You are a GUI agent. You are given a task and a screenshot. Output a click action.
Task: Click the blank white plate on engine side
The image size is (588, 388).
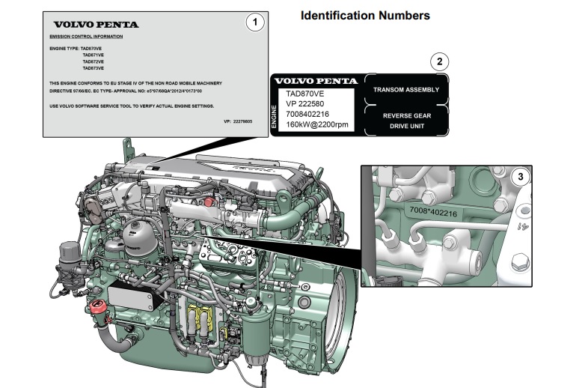tap(130, 299)
